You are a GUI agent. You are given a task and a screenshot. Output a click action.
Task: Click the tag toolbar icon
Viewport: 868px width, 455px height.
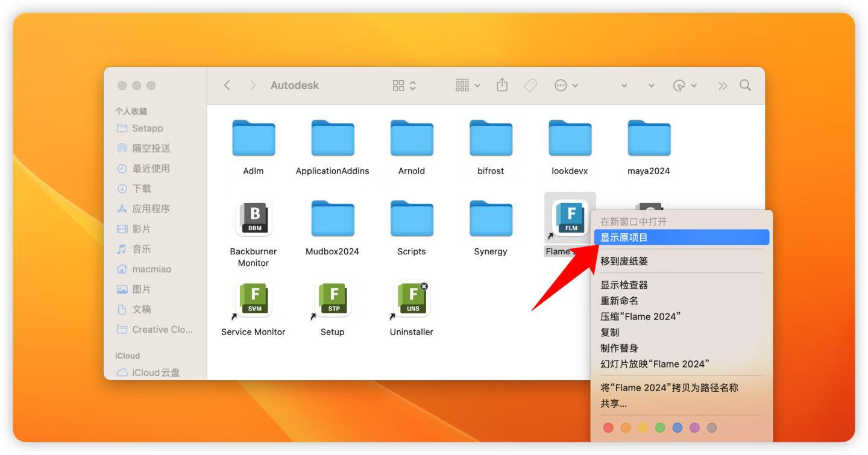tap(530, 86)
